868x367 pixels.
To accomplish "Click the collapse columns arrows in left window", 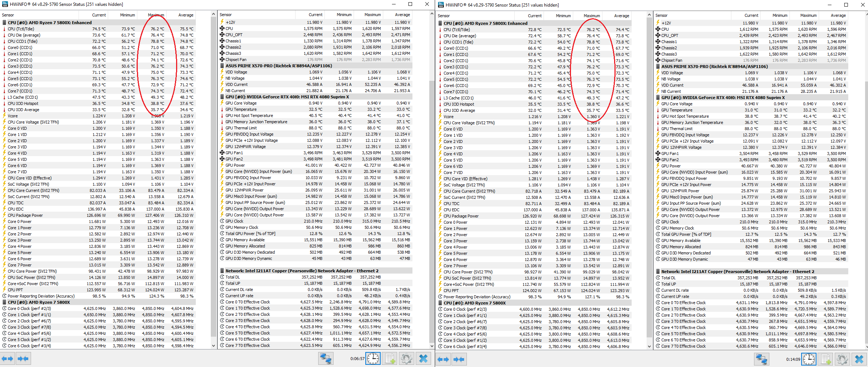I will click(23, 359).
